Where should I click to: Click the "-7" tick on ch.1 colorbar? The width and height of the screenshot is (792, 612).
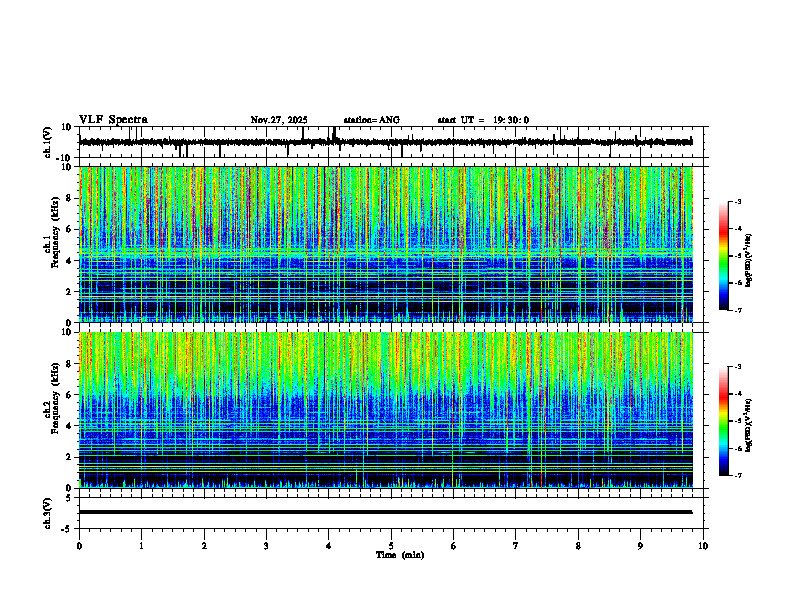point(737,310)
